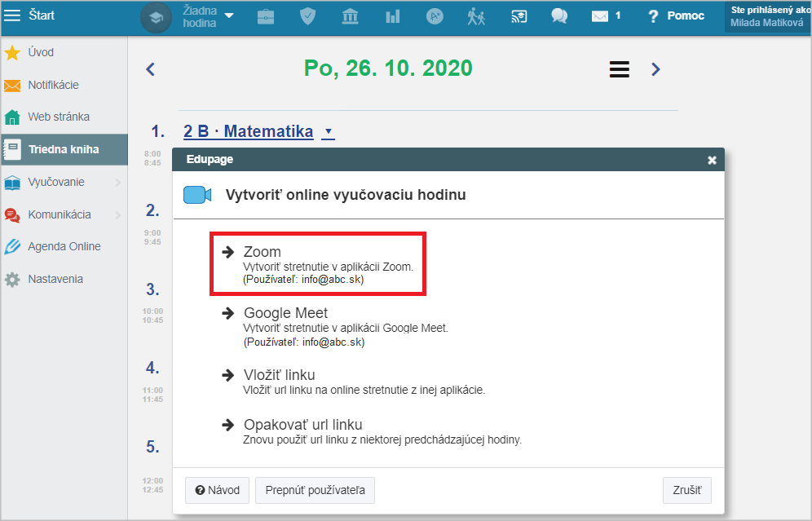Open the envelope messages icon
812x521 pixels.
point(600,16)
